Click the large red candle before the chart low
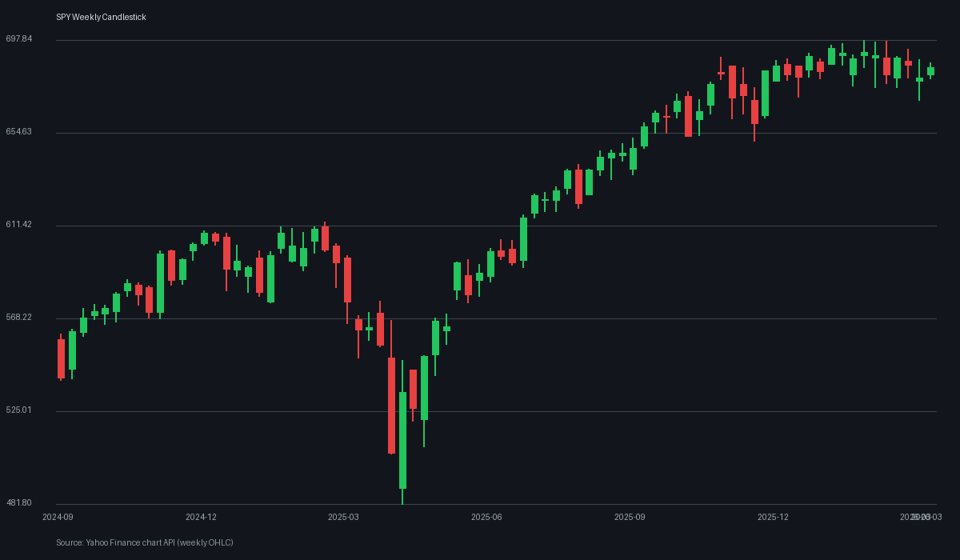Screen dimensions: 960x560 pyautogui.click(x=391, y=405)
